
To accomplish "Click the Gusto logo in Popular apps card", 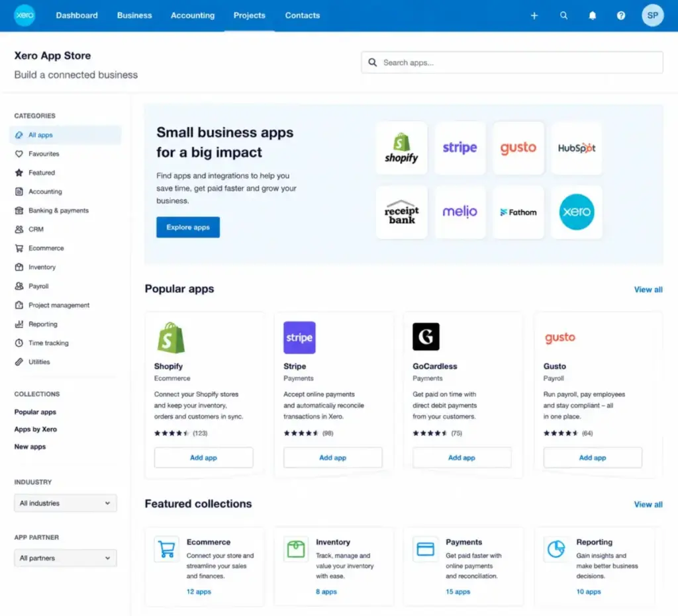I will tap(560, 337).
